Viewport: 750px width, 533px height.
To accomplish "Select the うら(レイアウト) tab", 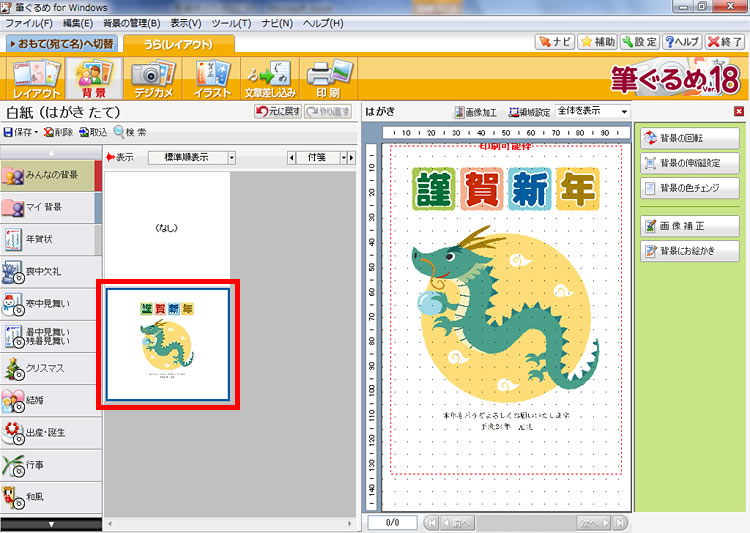I will [x=179, y=44].
